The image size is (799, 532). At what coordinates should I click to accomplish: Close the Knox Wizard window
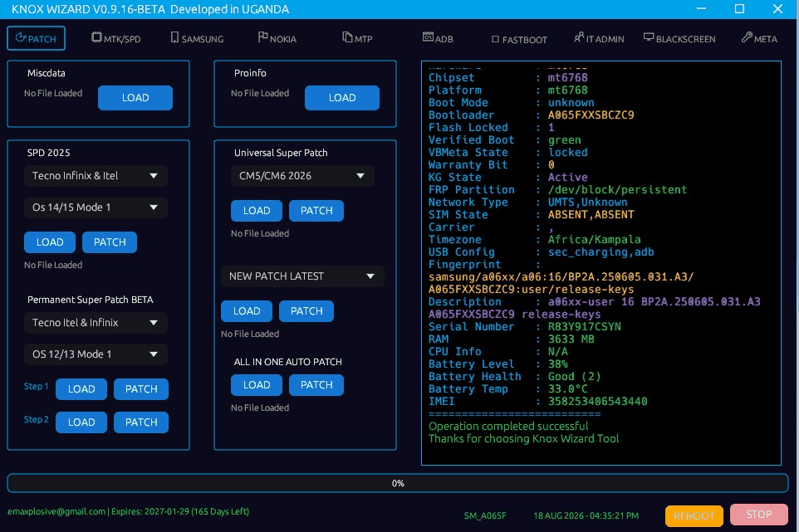point(777,8)
